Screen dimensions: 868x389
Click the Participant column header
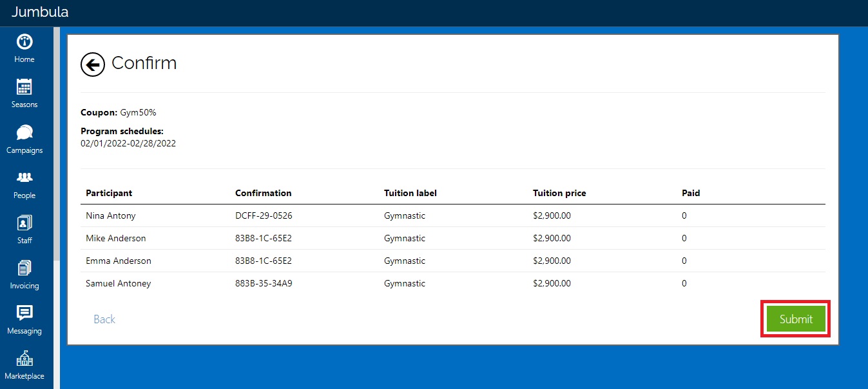pyautogui.click(x=109, y=193)
